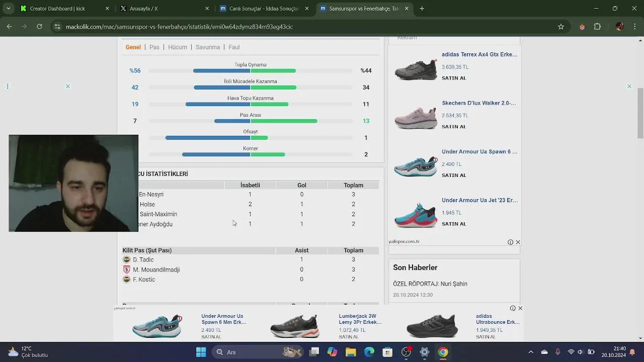Click the page vertical scrollbar
Image resolution: width=644 pixels, height=362 pixels.
(640, 113)
